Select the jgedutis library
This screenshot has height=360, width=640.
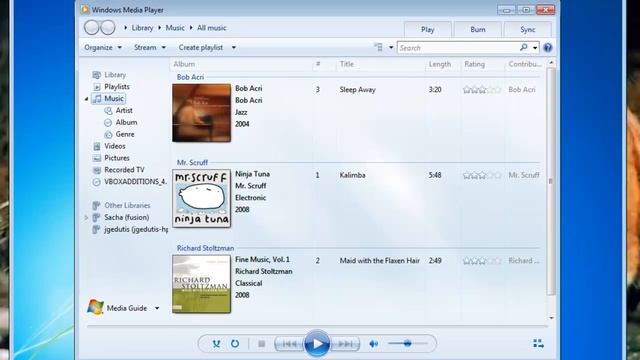[x=136, y=229]
